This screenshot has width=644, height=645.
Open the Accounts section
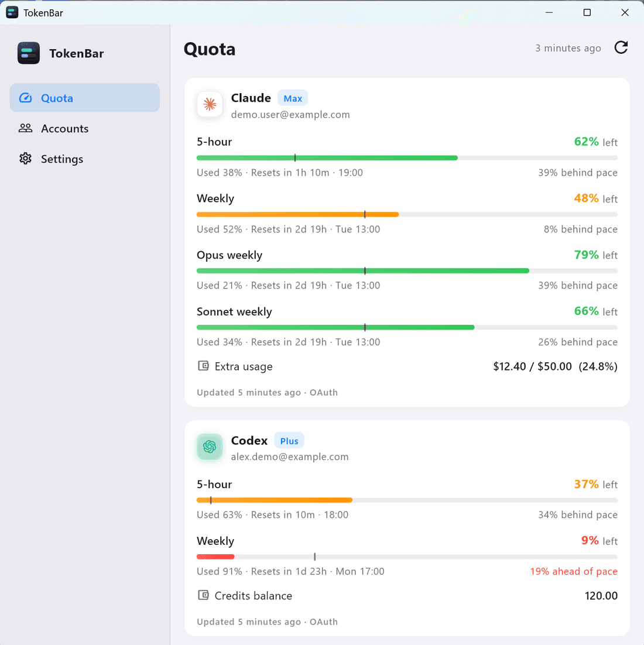[x=85, y=128]
